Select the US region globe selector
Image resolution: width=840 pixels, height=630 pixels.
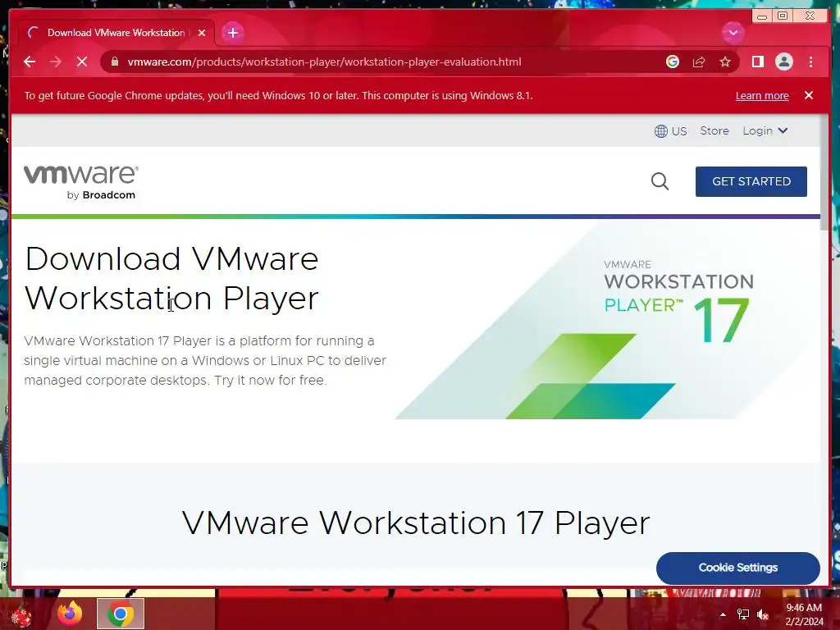pos(670,130)
